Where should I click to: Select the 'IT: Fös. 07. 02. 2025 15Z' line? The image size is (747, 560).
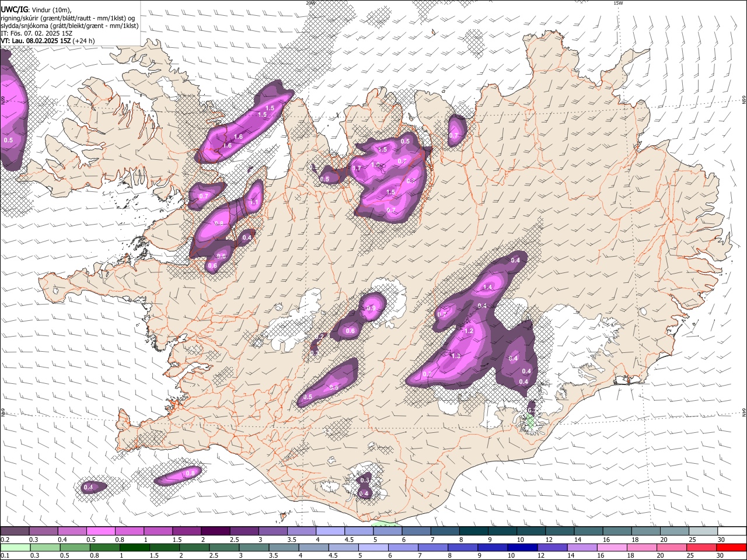pos(36,33)
